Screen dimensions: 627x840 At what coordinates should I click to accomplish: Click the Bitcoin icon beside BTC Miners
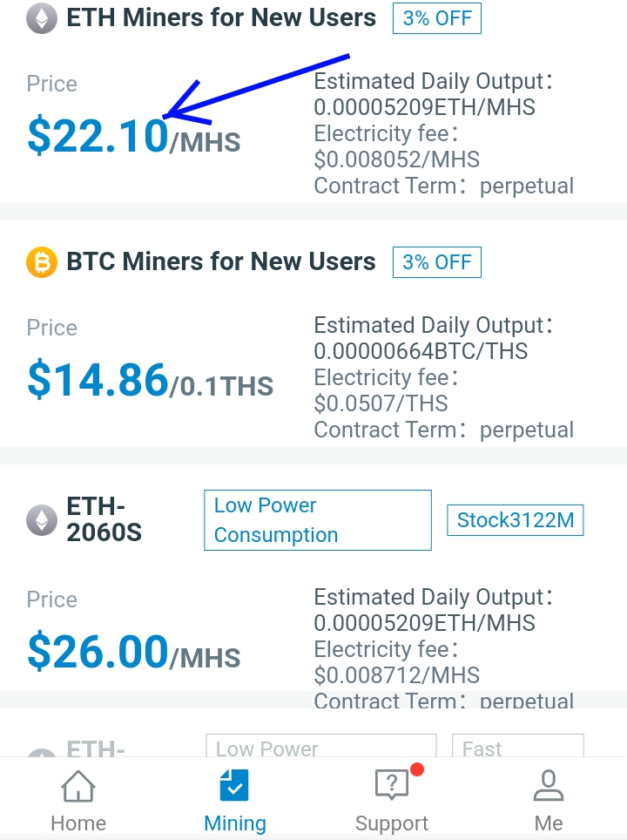point(41,262)
